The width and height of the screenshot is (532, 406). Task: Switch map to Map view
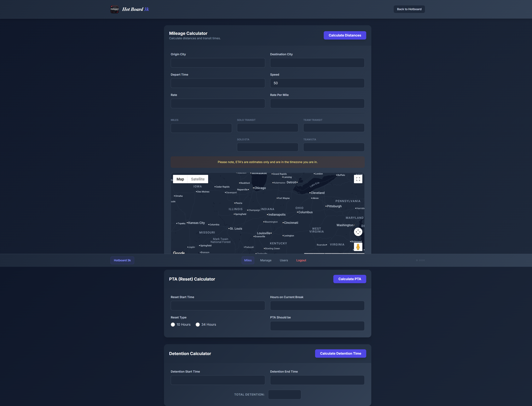tap(180, 179)
